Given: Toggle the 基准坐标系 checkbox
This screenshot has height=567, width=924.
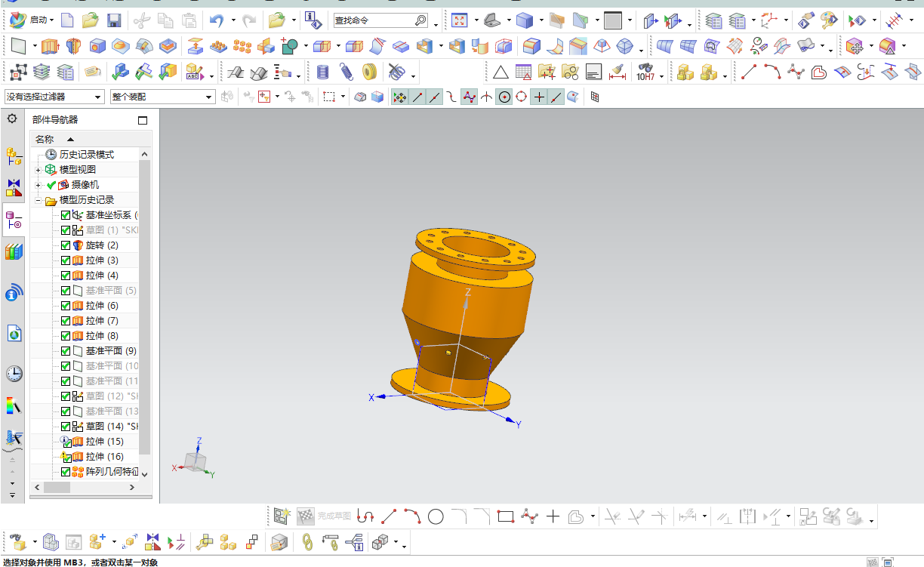Looking at the screenshot, I should click(x=66, y=215).
